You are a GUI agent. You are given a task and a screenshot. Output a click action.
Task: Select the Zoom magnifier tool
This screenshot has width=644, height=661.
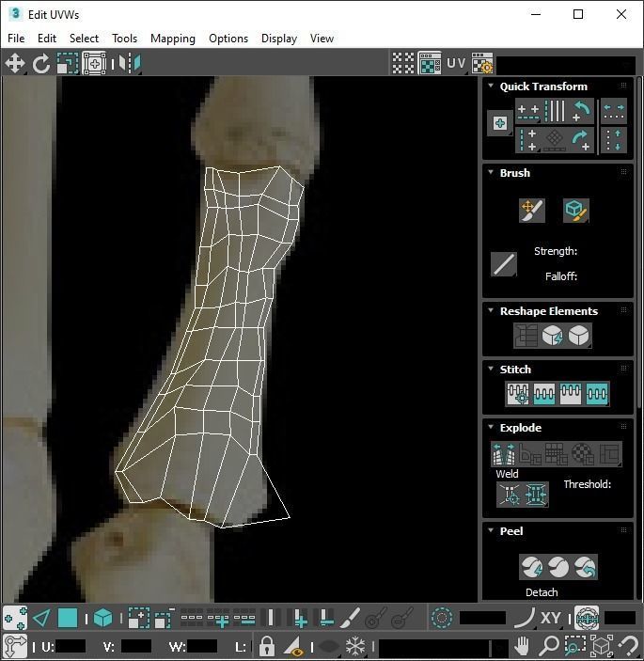pos(549,645)
